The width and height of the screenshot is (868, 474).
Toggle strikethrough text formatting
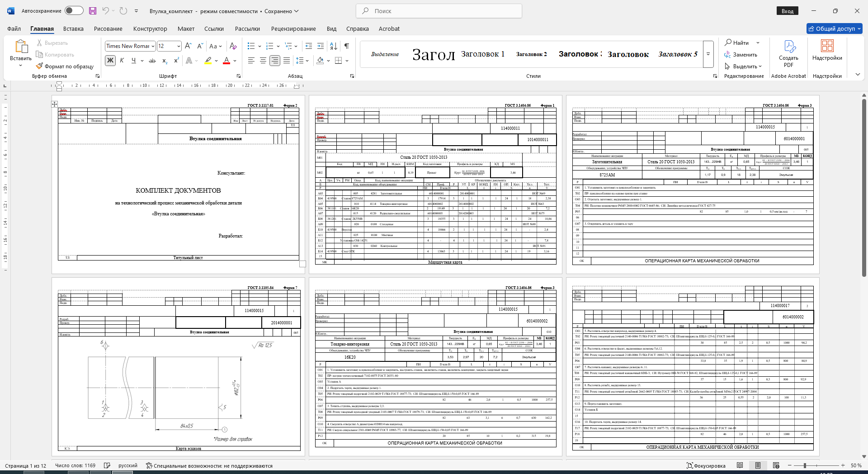pos(152,61)
